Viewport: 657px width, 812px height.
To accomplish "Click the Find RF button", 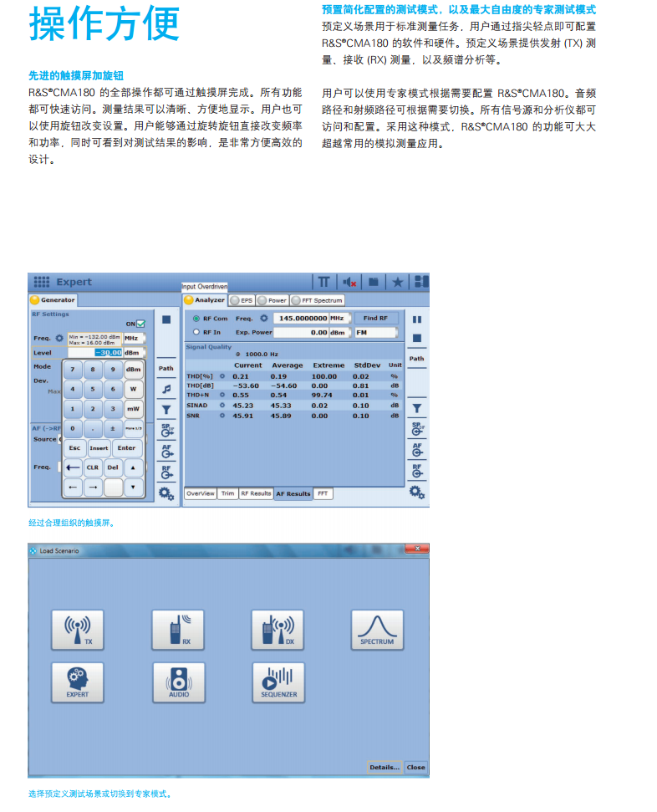I will coord(376,318).
